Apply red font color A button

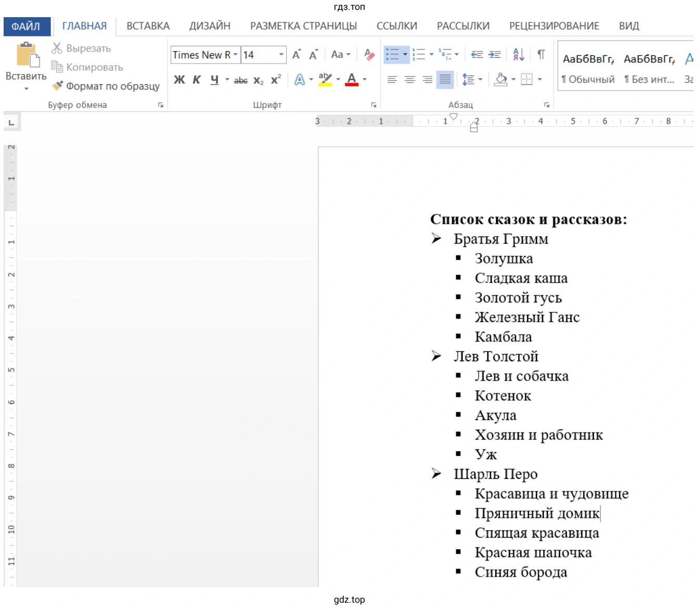click(352, 80)
